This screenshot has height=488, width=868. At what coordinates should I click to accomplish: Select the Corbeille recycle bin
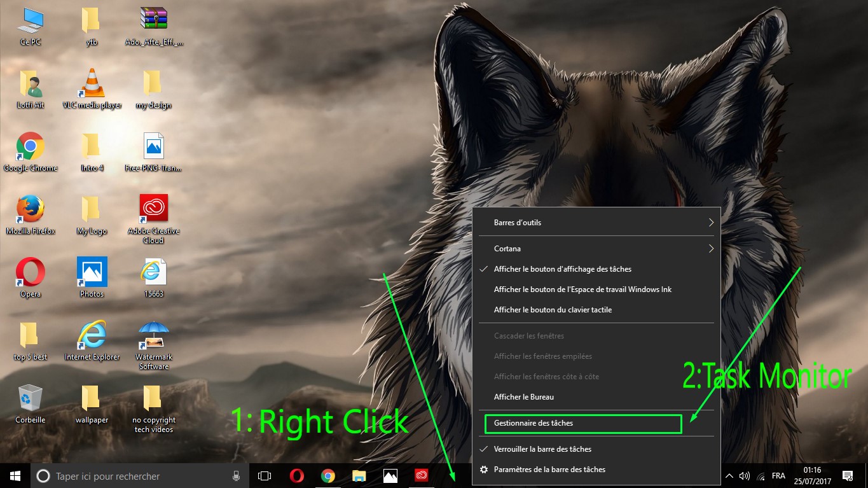30,403
